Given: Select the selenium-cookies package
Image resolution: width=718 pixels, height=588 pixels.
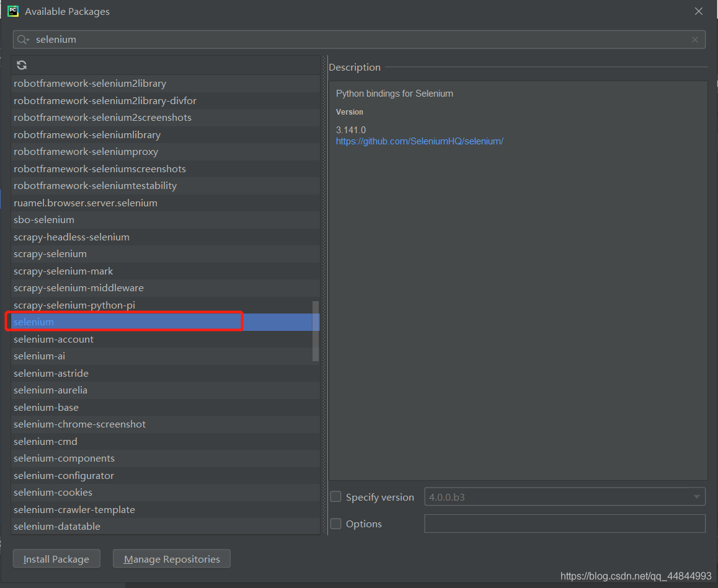Looking at the screenshot, I should point(166,493).
